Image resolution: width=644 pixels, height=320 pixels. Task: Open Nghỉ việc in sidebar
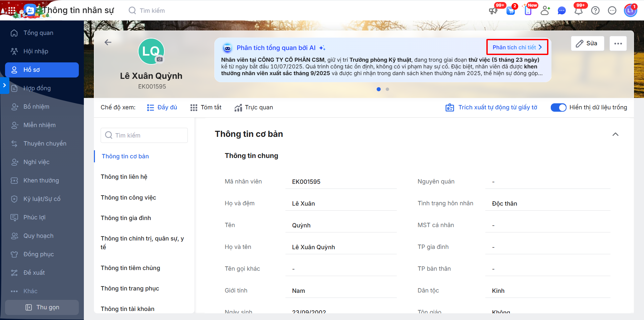(x=42, y=162)
